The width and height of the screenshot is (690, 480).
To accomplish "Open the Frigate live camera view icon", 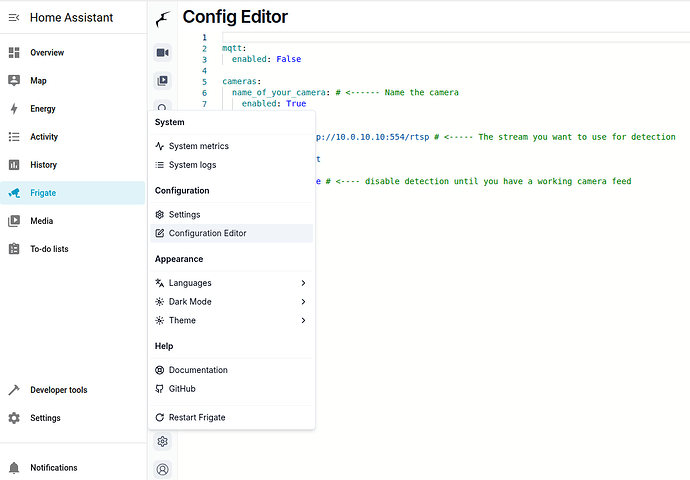I will [163, 52].
